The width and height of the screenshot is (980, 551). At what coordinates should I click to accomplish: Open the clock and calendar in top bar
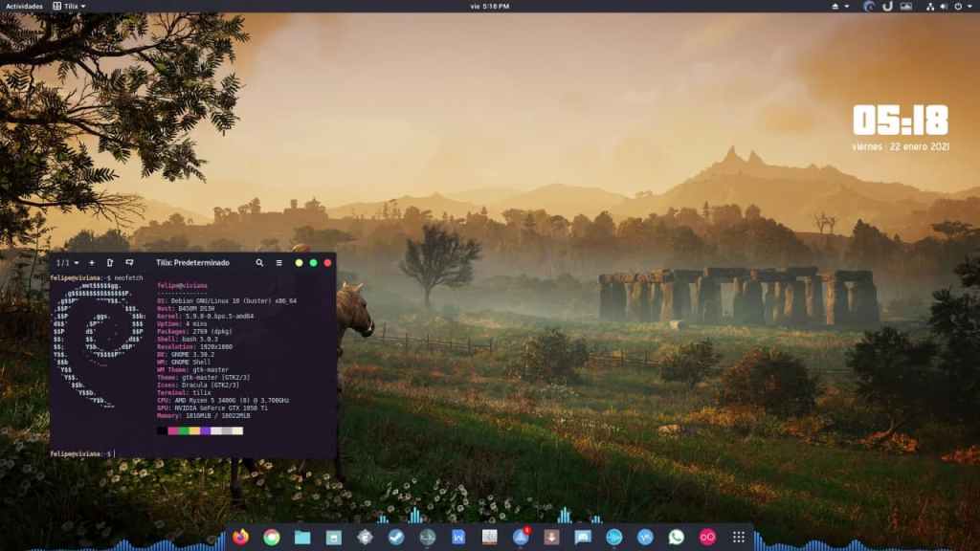click(490, 6)
